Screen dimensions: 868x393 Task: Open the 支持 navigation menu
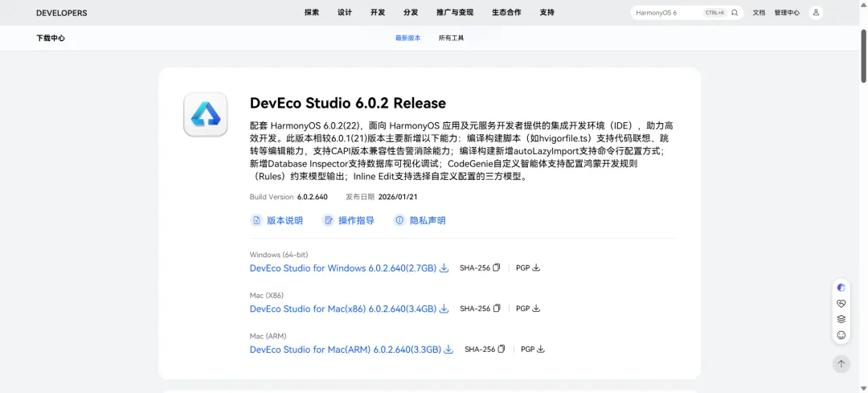point(547,12)
